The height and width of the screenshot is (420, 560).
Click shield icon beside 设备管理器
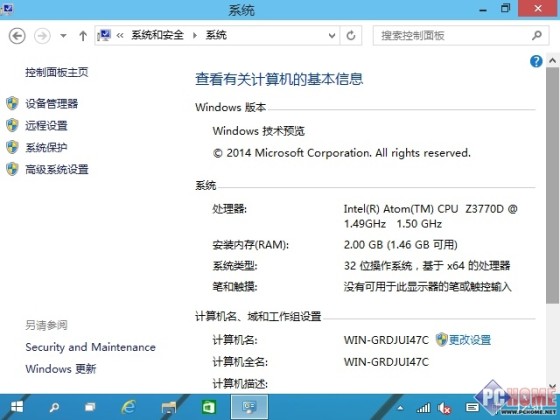12,104
